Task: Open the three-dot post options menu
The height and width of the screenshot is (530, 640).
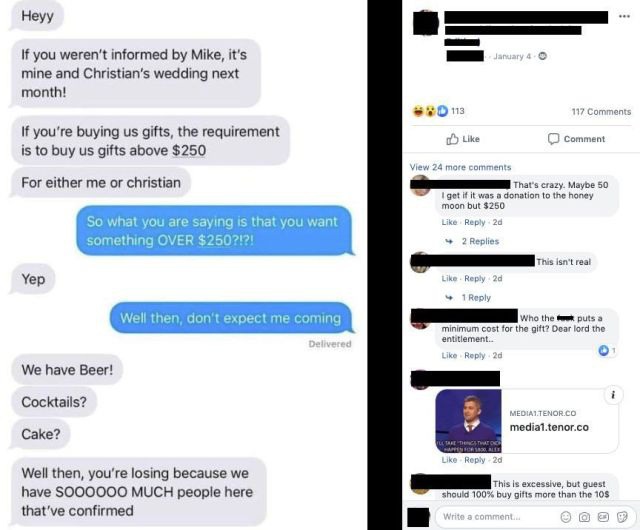Action: pos(624,16)
